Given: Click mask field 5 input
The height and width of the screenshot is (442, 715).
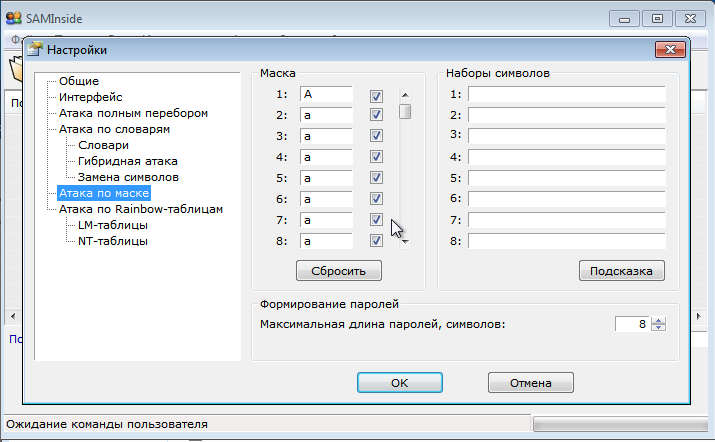Looking at the screenshot, I should pos(326,178).
